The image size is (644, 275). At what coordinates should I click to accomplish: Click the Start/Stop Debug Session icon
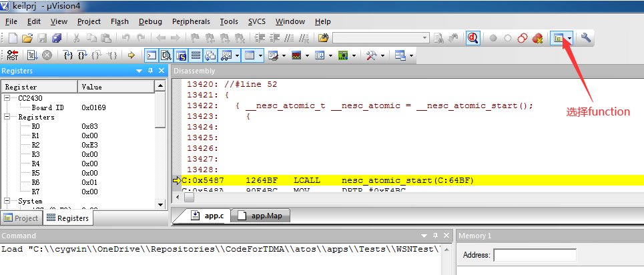pos(473,38)
